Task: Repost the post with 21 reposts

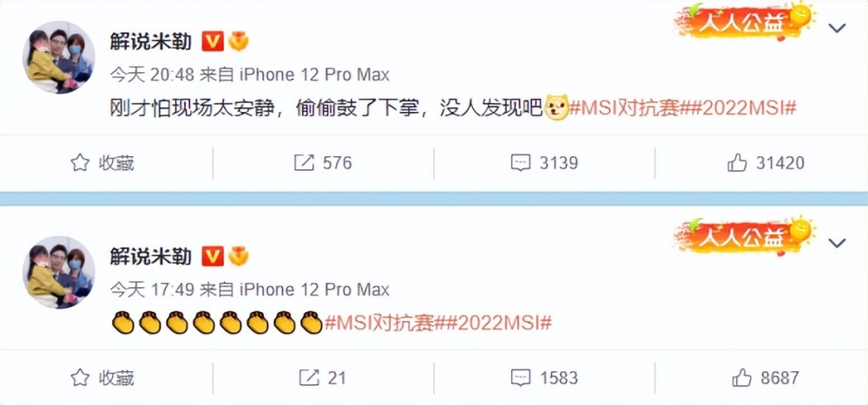Action: point(323,378)
